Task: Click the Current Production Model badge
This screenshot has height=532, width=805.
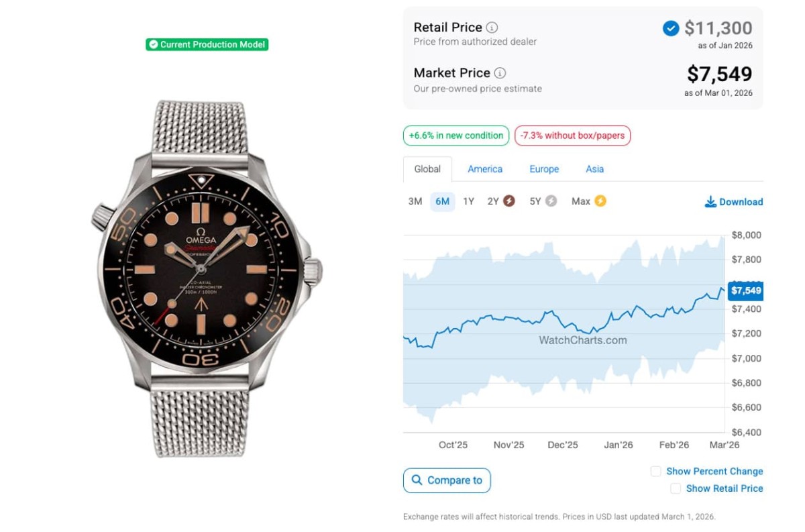Action: click(x=207, y=45)
